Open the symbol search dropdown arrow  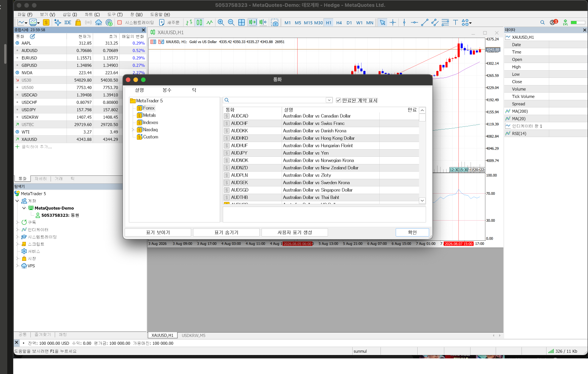click(329, 100)
